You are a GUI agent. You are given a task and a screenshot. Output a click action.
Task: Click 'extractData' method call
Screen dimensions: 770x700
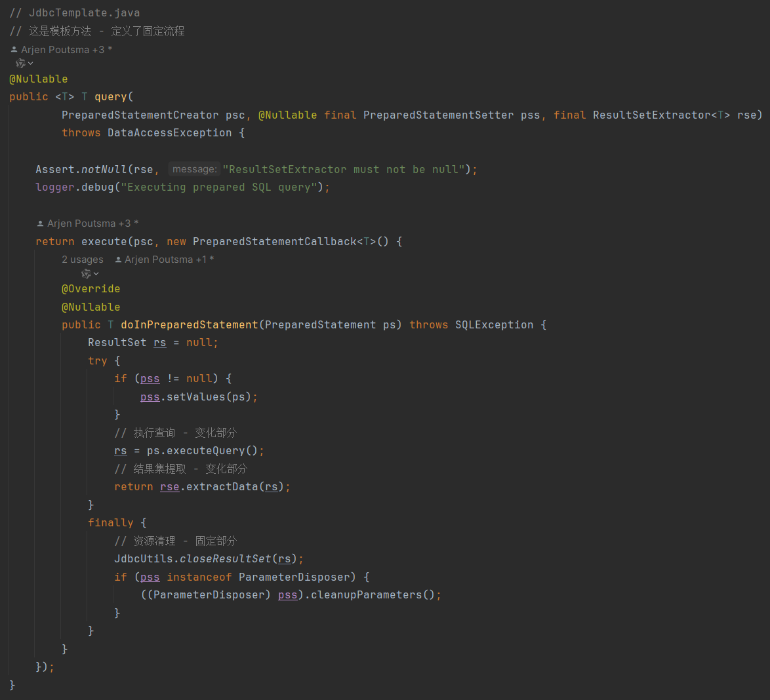222,487
